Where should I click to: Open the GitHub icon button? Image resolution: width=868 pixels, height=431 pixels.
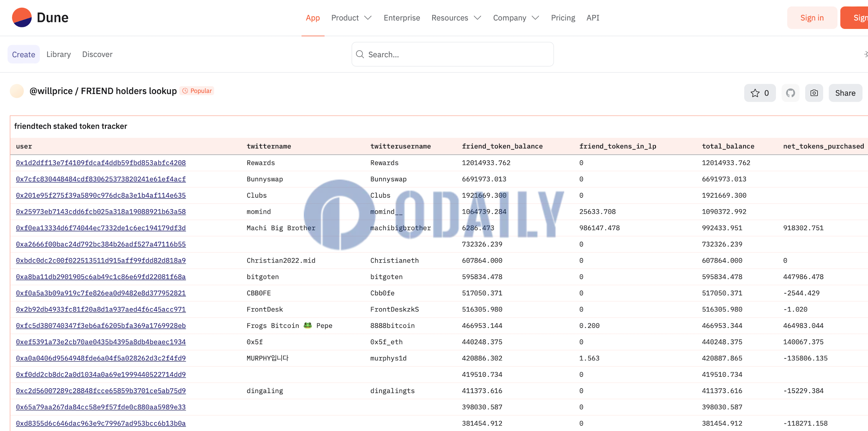click(790, 93)
